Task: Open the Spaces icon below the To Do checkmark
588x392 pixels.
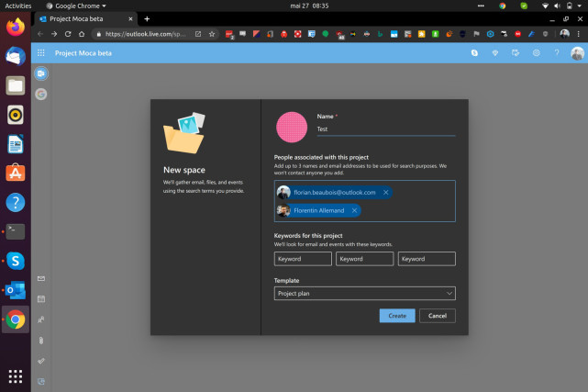Action: [x=41, y=382]
